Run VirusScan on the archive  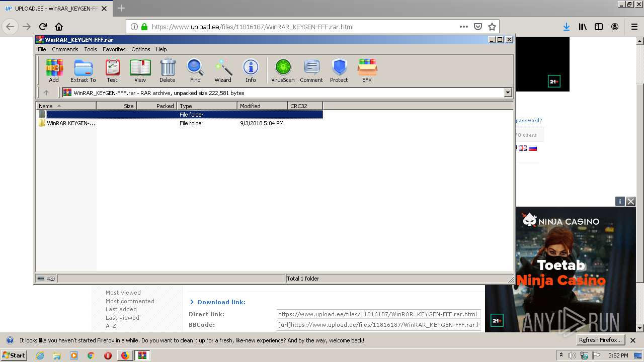point(283,70)
